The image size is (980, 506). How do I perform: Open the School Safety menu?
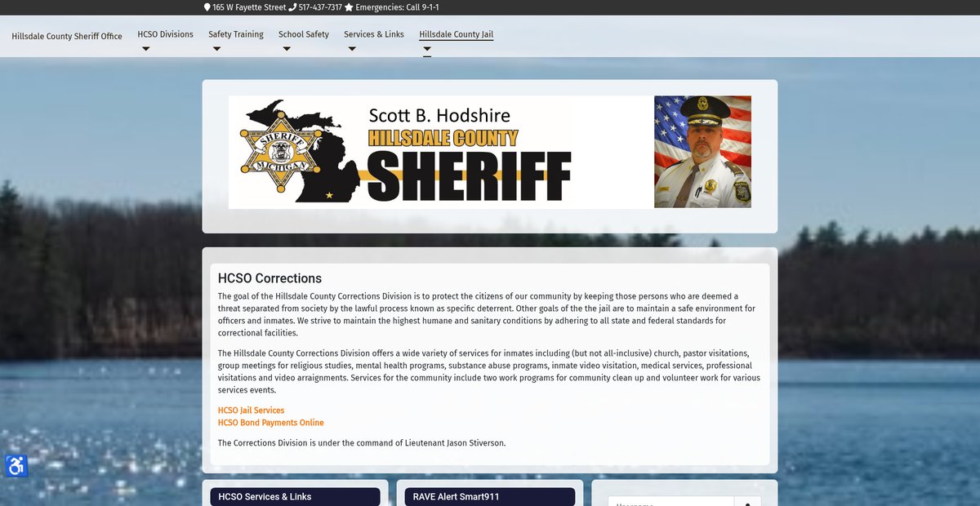pyautogui.click(x=304, y=34)
